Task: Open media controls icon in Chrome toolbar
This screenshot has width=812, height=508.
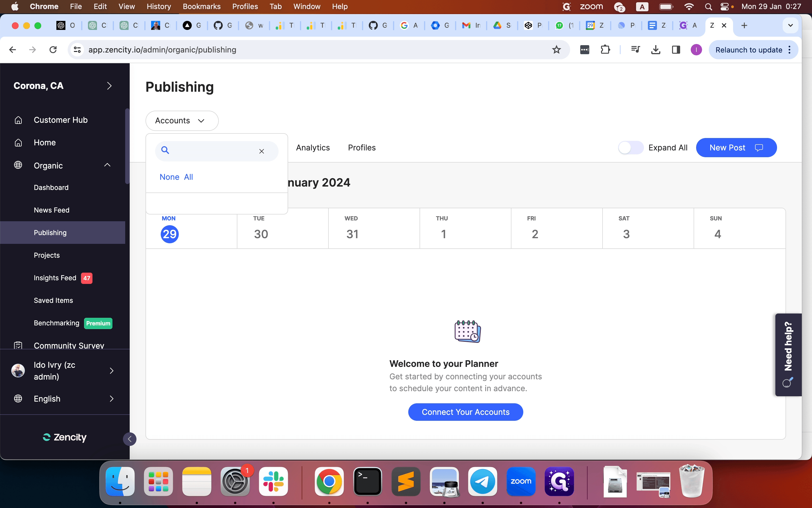Action: pyautogui.click(x=635, y=50)
